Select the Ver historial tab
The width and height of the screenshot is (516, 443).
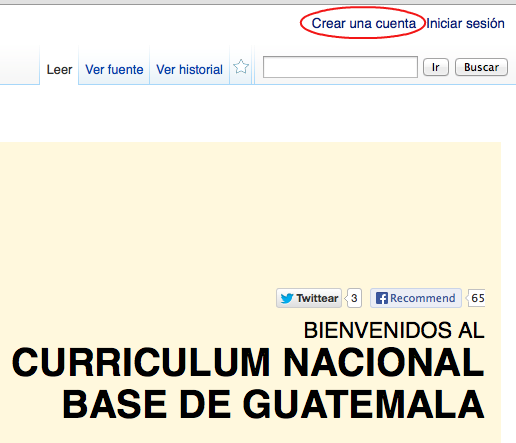tap(189, 70)
